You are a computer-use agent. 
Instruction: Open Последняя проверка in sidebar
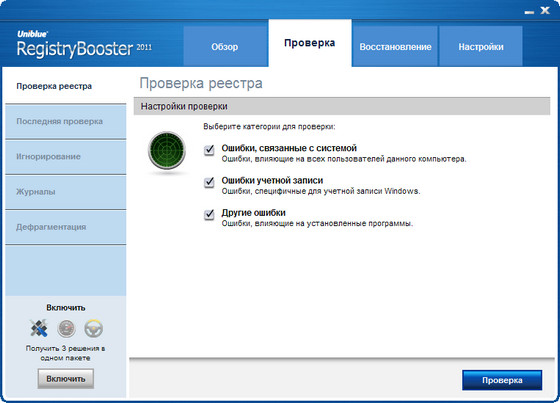(66, 121)
